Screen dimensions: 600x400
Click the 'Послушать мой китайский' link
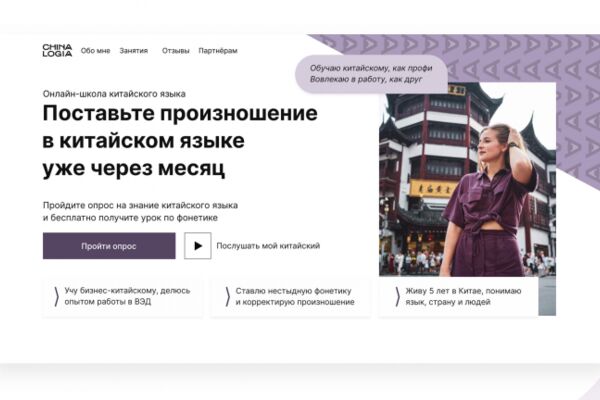coord(268,246)
